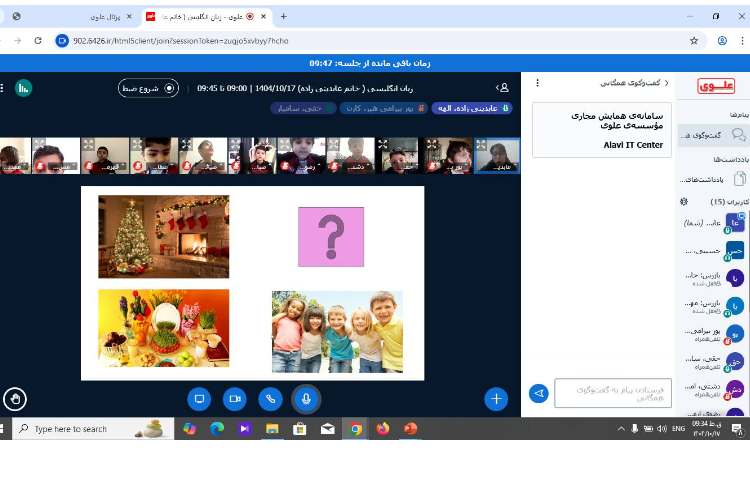Open File Explorer from the taskbar
Viewport: 750px width, 480px height.
(272, 429)
